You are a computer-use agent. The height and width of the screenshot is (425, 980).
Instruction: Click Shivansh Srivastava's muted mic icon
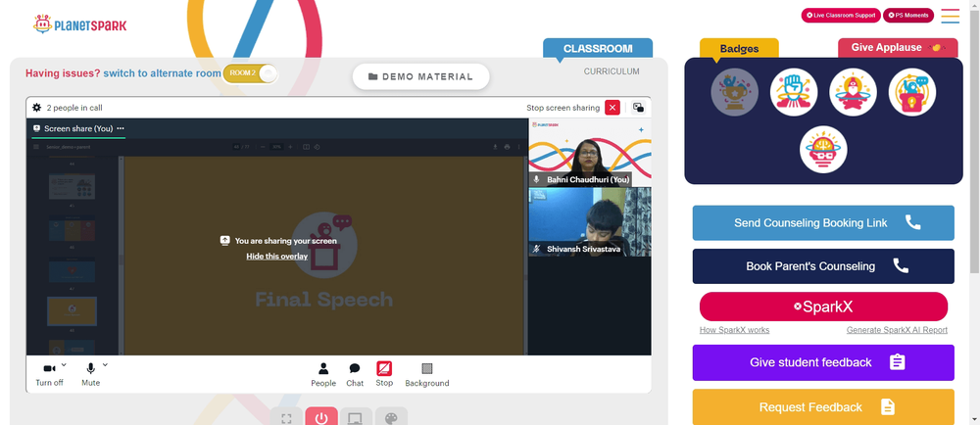(536, 249)
